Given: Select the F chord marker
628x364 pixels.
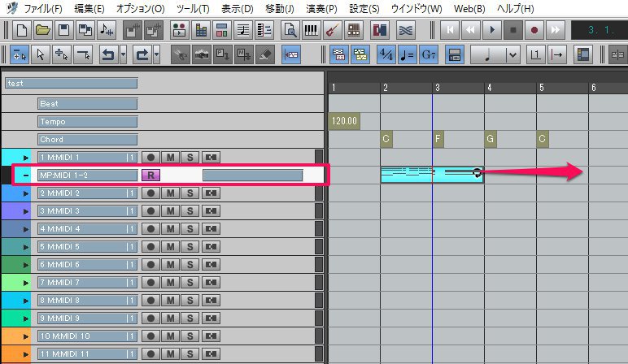Looking at the screenshot, I should point(438,139).
